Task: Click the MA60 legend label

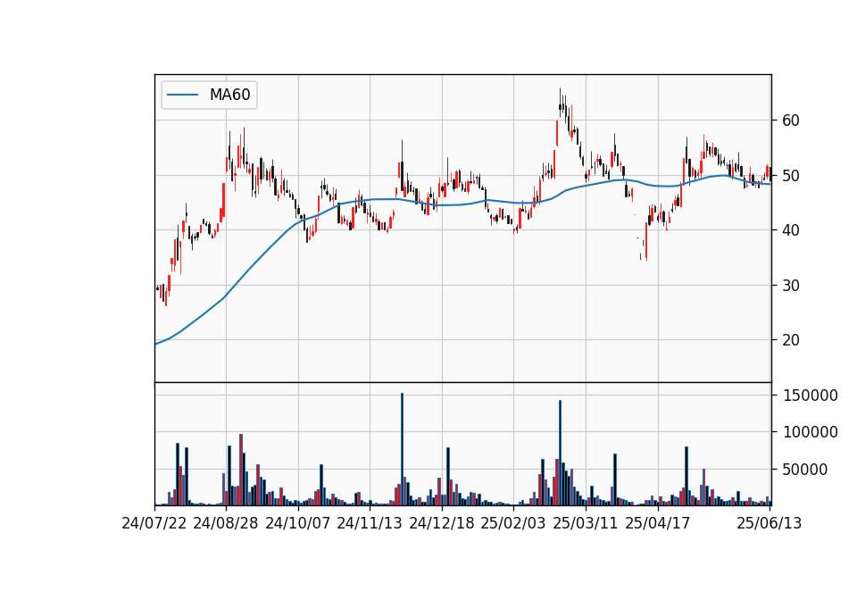Action: 229,96
